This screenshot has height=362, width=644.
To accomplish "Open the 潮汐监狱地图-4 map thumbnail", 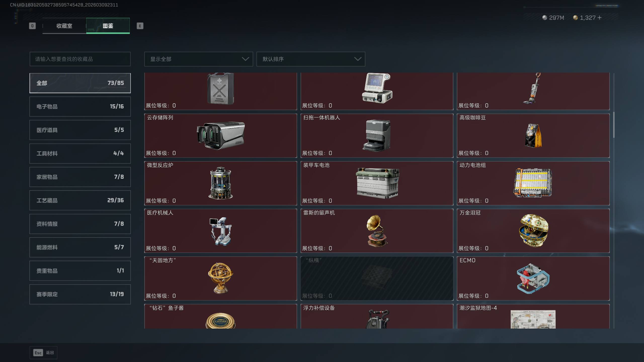I will click(x=533, y=319).
